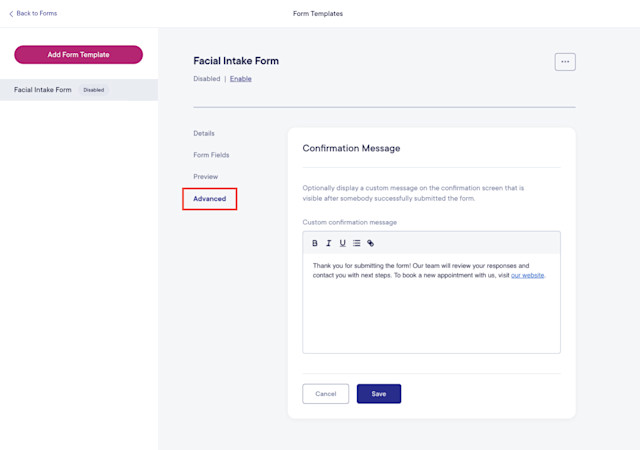Cancel the confirmation message changes

(325, 394)
